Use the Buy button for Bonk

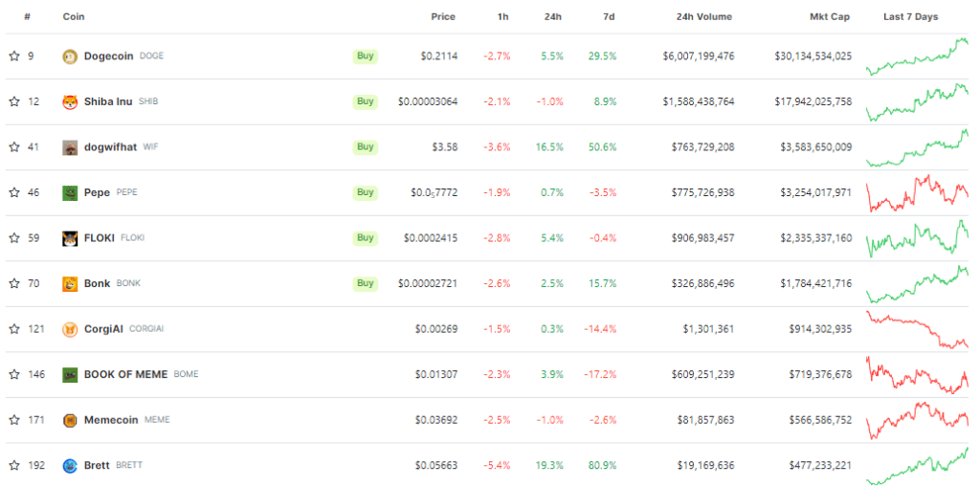(x=365, y=283)
